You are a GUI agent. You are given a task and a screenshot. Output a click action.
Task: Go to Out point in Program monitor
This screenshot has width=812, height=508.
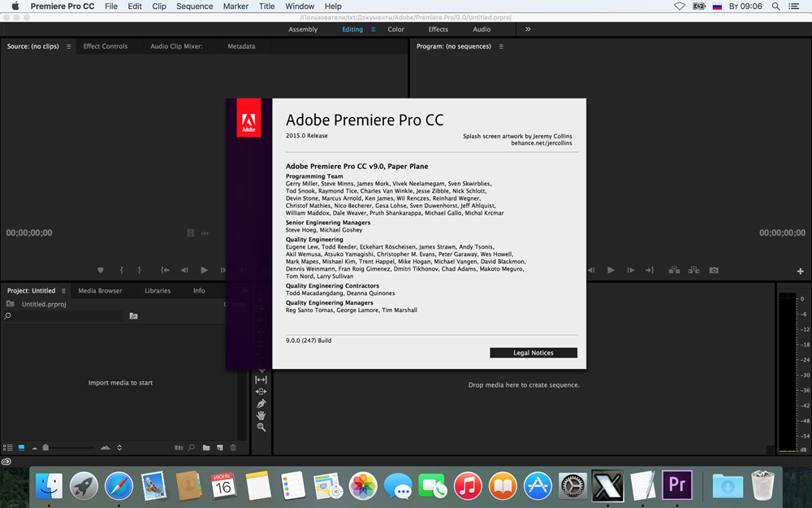coord(650,270)
